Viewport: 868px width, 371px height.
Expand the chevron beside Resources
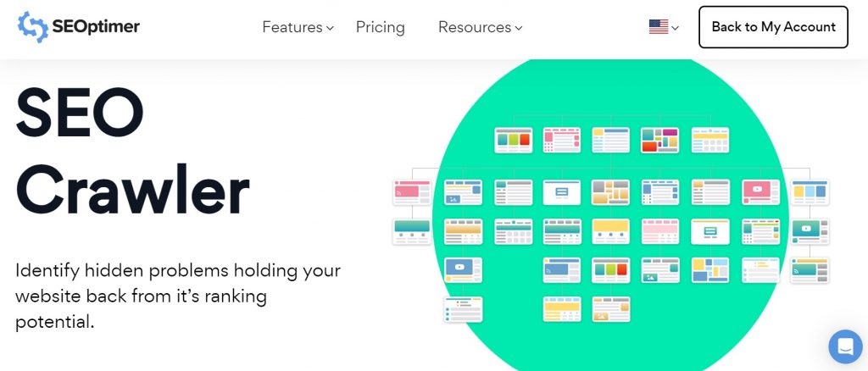point(519,29)
